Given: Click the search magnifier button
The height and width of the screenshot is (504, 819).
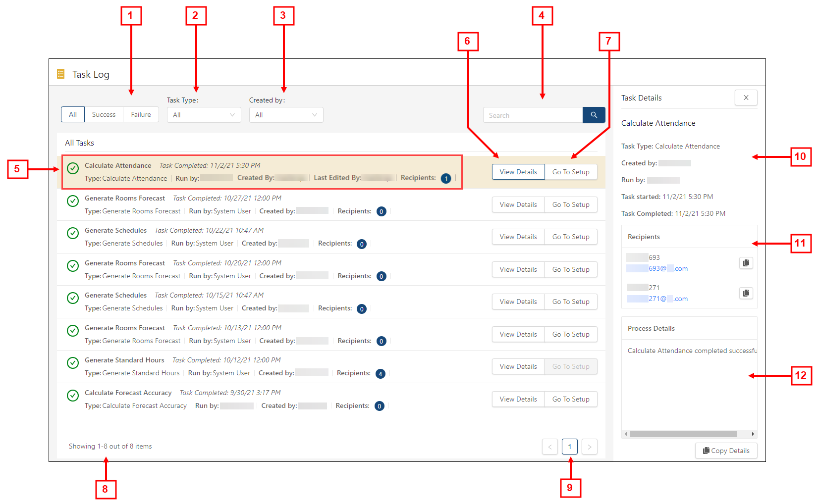Looking at the screenshot, I should (594, 115).
